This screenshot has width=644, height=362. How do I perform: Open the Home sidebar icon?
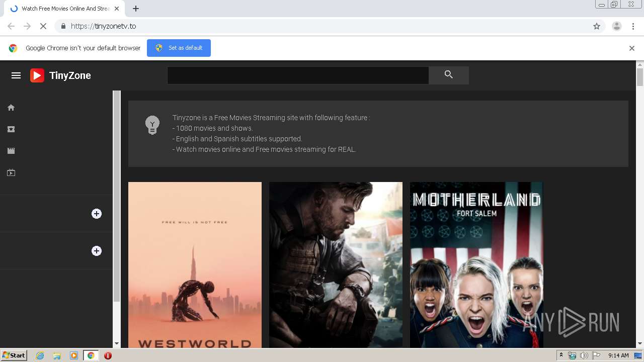pos(11,108)
